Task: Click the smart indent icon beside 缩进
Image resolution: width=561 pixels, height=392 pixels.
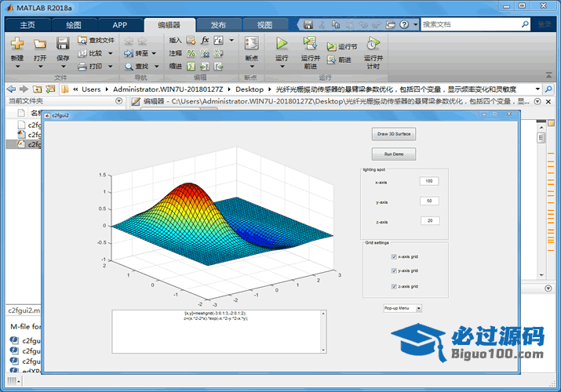Action: 191,67
